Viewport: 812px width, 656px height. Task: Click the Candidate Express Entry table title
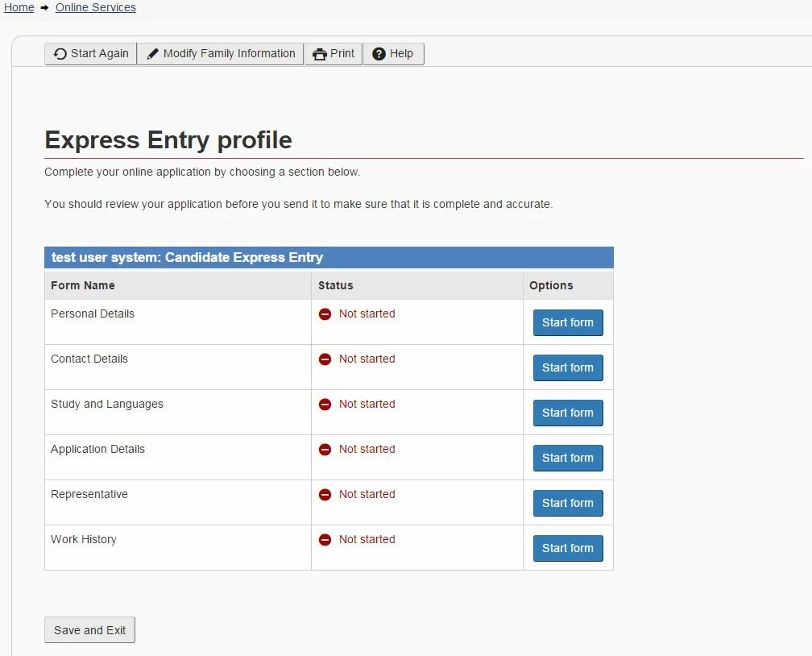pyautogui.click(x=187, y=258)
